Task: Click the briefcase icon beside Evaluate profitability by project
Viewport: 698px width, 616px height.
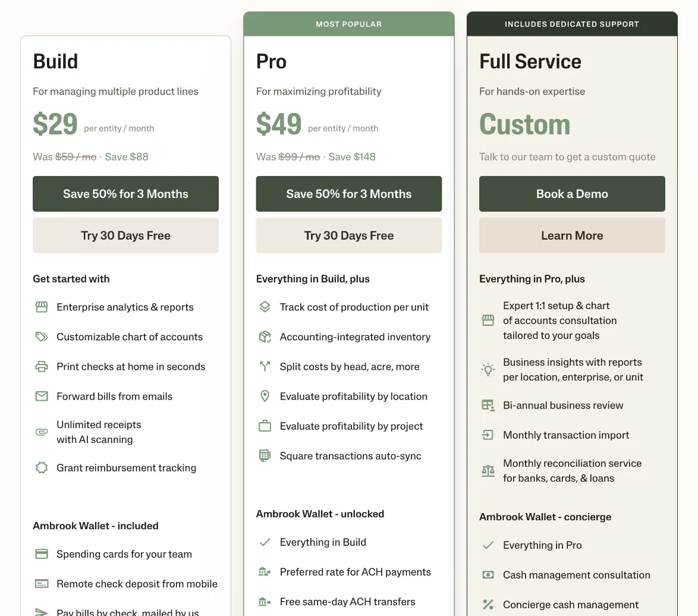Action: (x=265, y=426)
